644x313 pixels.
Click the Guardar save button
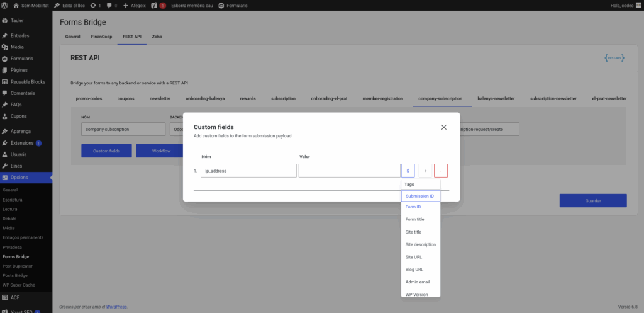tap(593, 201)
